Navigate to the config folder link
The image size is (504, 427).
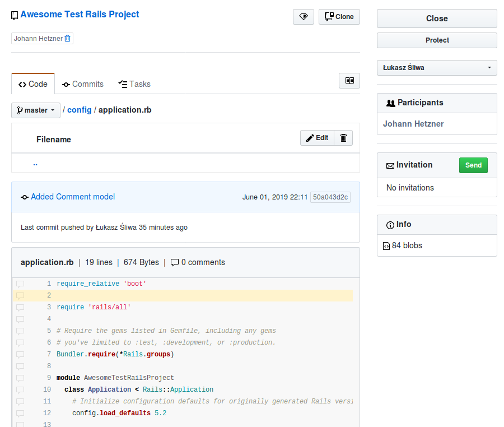click(80, 110)
